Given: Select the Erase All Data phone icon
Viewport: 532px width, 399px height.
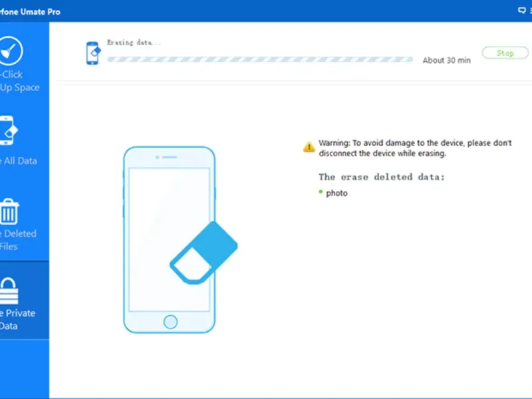Looking at the screenshot, I should click(x=8, y=130).
